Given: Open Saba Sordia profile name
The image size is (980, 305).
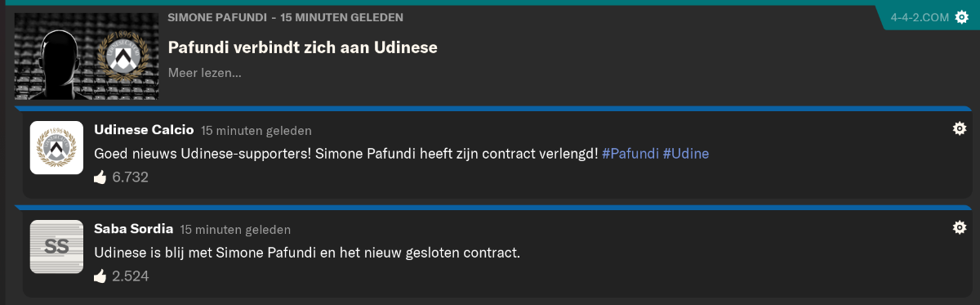Looking at the screenshot, I should (133, 229).
